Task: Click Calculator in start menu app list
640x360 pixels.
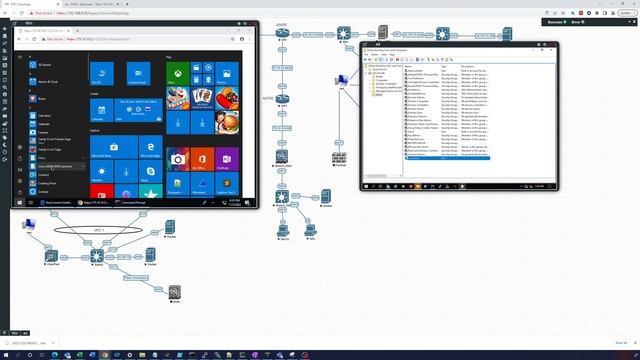Action: tap(44, 116)
